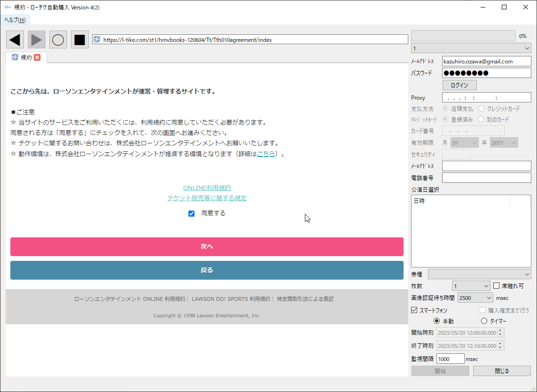
Task: Click the こちら details link
Action: pos(266,154)
